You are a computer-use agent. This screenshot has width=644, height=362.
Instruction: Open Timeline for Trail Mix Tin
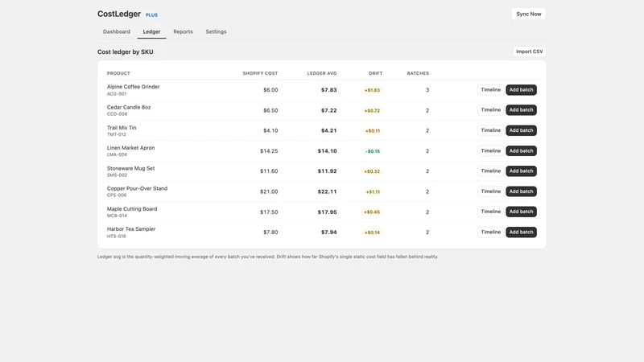[x=490, y=130]
